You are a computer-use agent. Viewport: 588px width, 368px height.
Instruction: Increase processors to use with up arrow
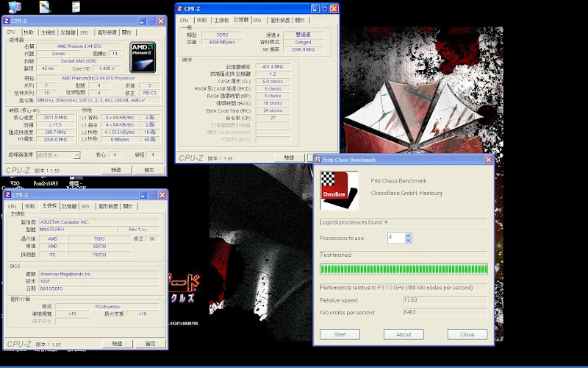(409, 236)
